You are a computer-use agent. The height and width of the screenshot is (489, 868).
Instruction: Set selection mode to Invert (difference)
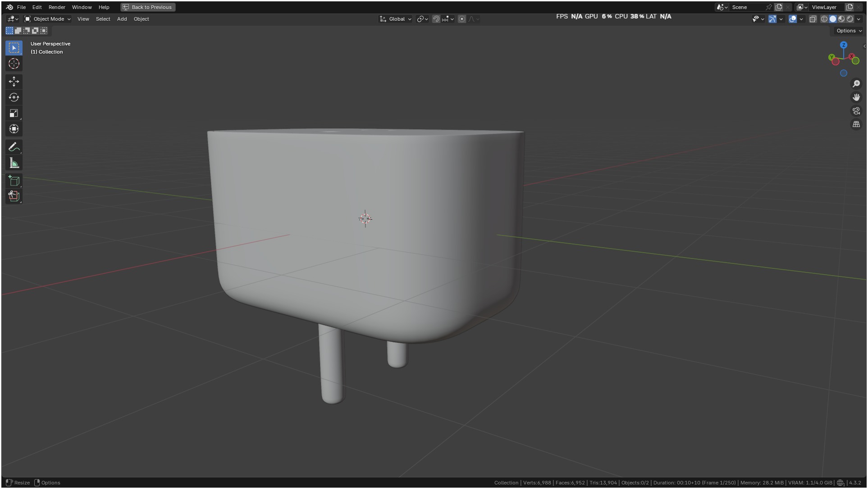tap(35, 31)
